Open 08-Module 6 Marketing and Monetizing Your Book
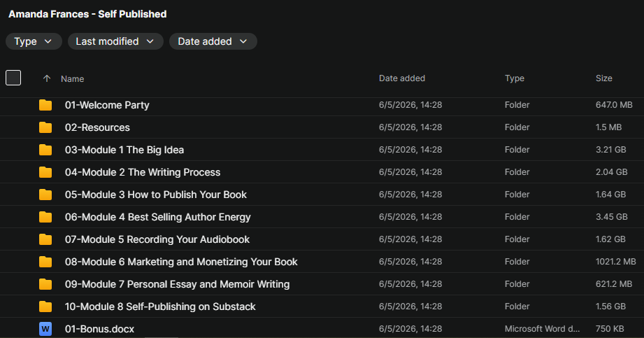644x338 pixels. [181, 262]
